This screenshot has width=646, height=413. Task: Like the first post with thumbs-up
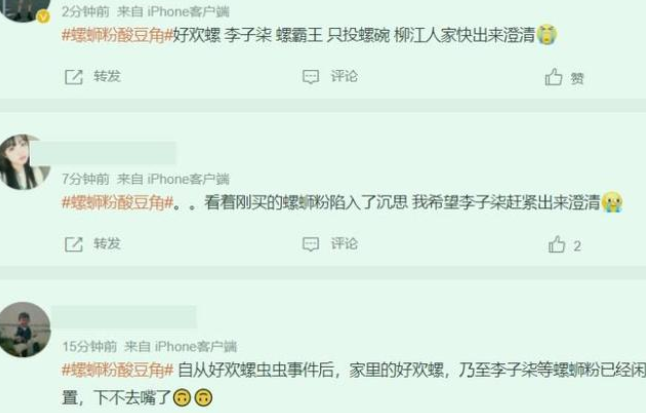(x=553, y=77)
